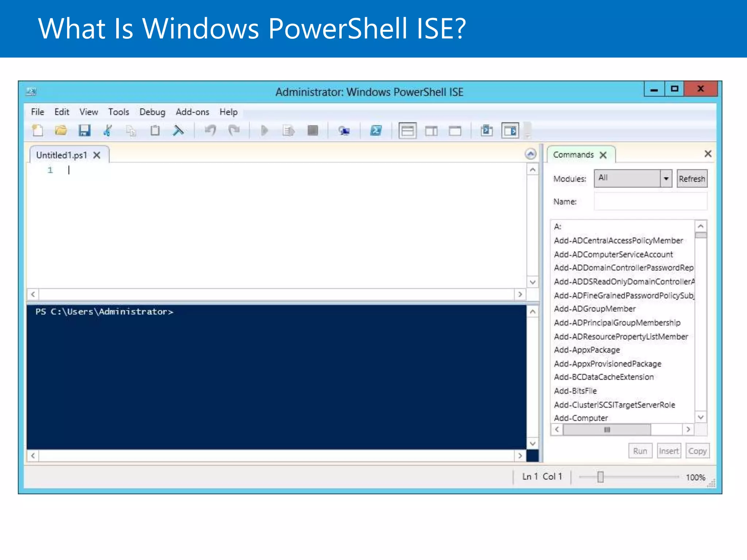Screen dimensions: 747x560
Task: Click the New script toolbar icon
Action: (38, 130)
